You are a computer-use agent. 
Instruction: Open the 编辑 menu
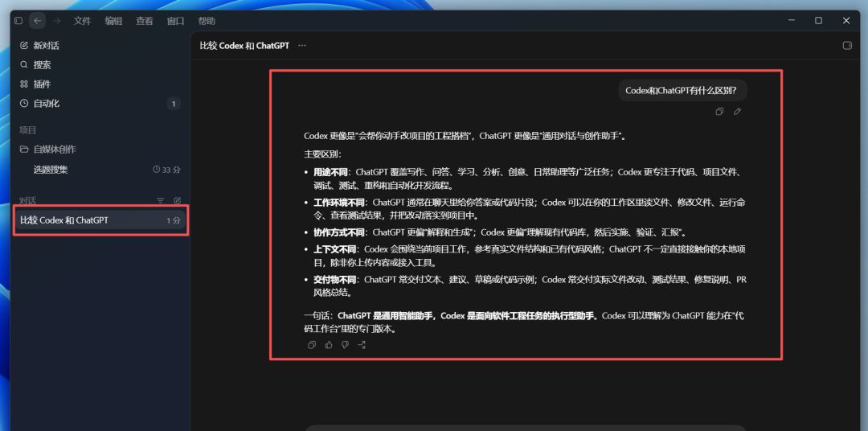tap(113, 21)
